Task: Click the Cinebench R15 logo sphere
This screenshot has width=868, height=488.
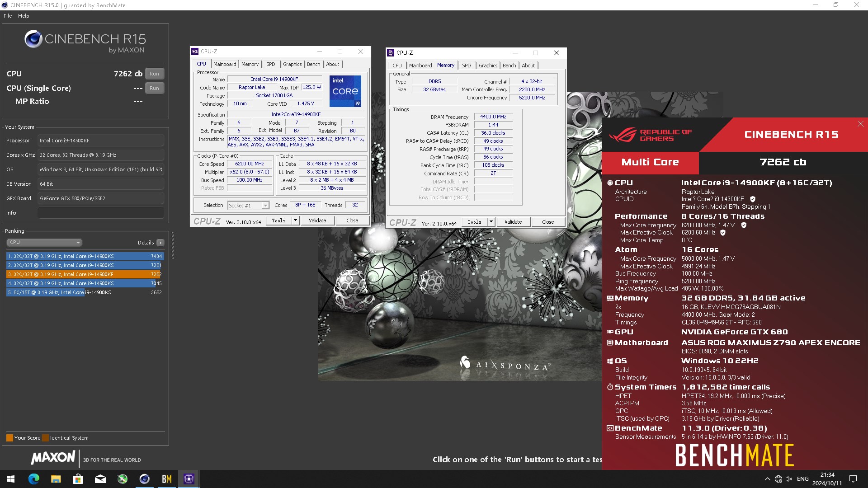Action: [33, 39]
